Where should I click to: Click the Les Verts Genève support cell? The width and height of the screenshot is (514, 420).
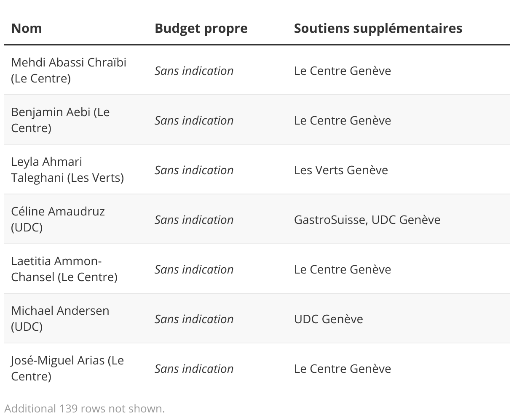tap(341, 170)
